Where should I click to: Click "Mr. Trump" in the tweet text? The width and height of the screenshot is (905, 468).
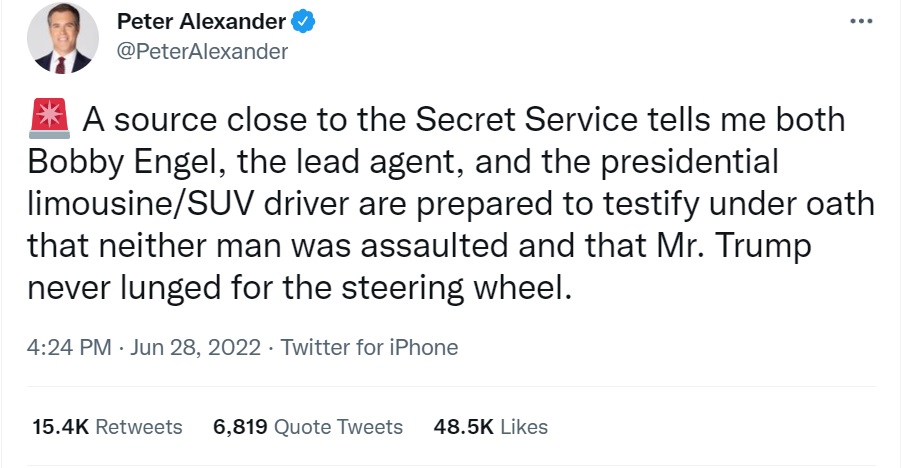766,247
